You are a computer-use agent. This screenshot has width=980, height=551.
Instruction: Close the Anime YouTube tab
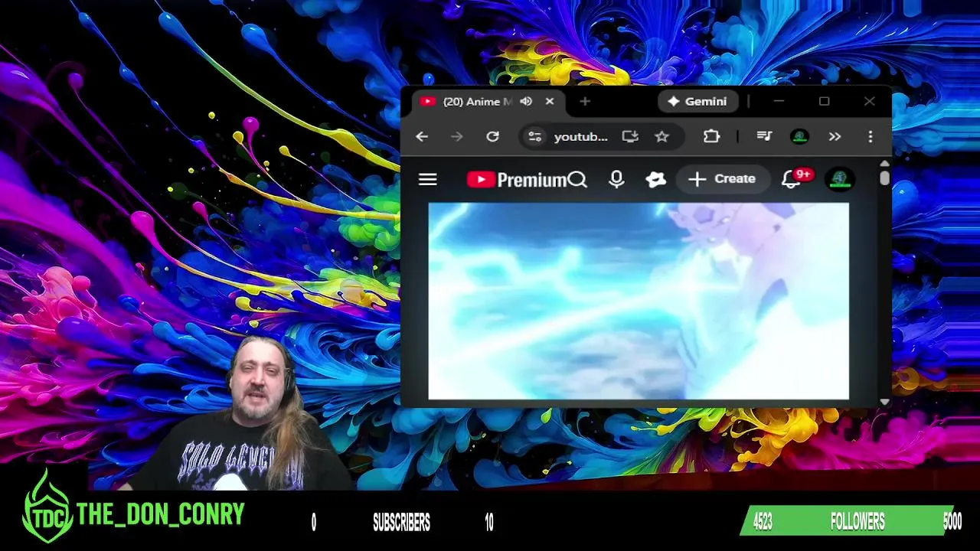click(549, 101)
